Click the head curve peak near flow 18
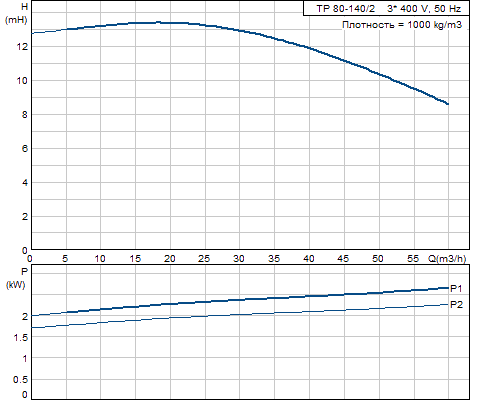The height and width of the screenshot is (400, 500). (158, 22)
